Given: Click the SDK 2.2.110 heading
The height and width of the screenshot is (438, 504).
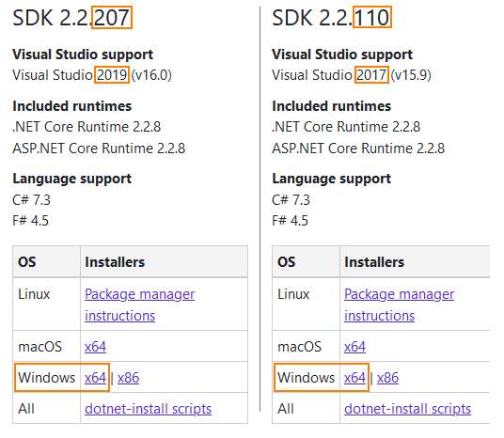Looking at the screenshot, I should pyautogui.click(x=331, y=17).
